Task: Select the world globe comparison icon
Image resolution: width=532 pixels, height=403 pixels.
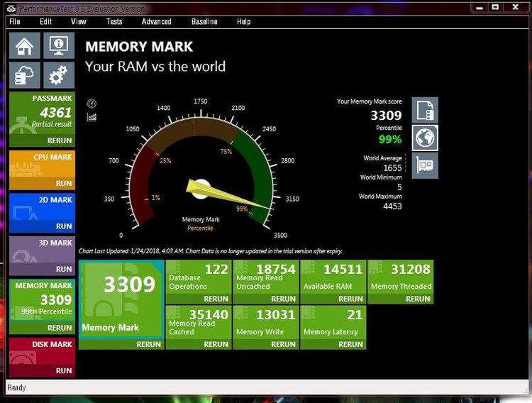Action: [425, 138]
